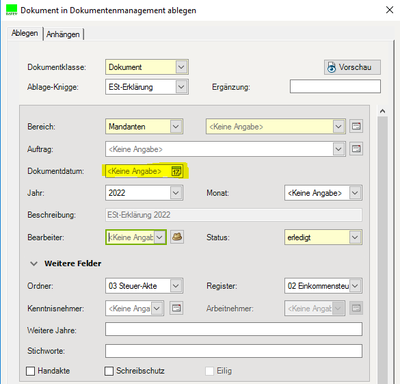Screen dimensions: 400x384
Task: Click the scrollbar up arrow
Action: (x=382, y=111)
